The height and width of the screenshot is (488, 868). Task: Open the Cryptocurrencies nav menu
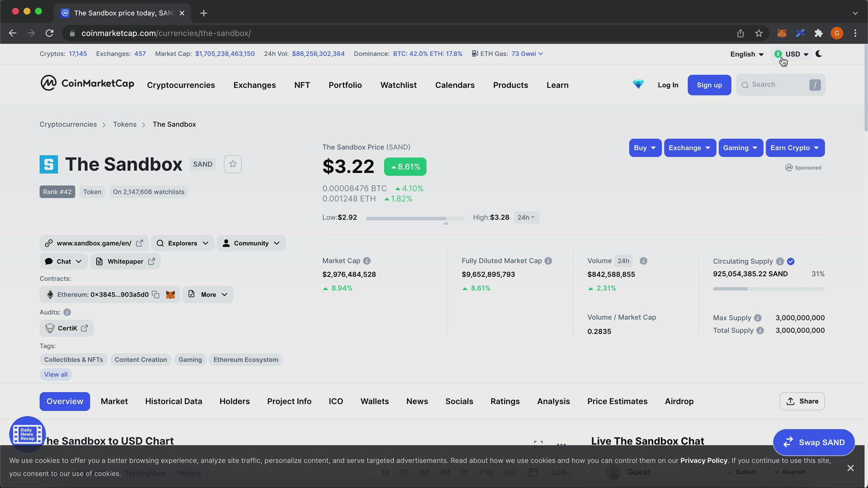(x=181, y=85)
